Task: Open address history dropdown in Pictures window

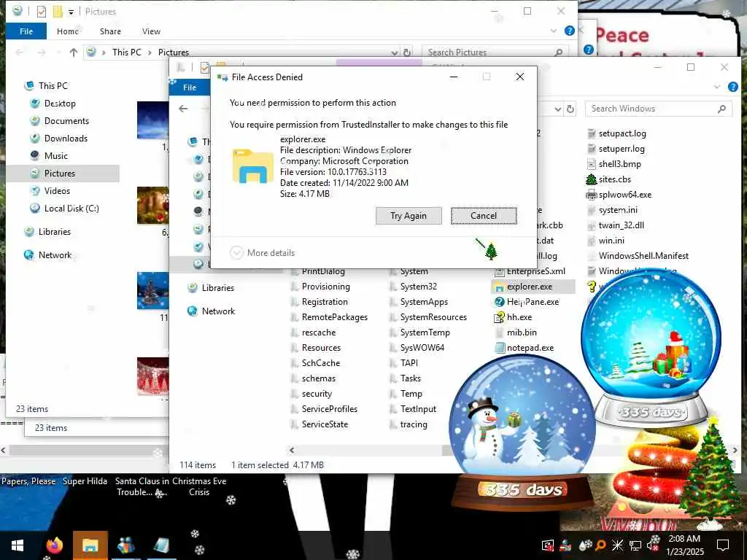Action: (x=395, y=52)
